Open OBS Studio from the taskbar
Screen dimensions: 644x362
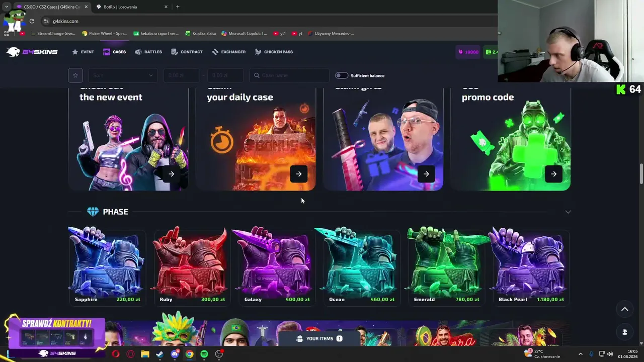click(x=219, y=354)
